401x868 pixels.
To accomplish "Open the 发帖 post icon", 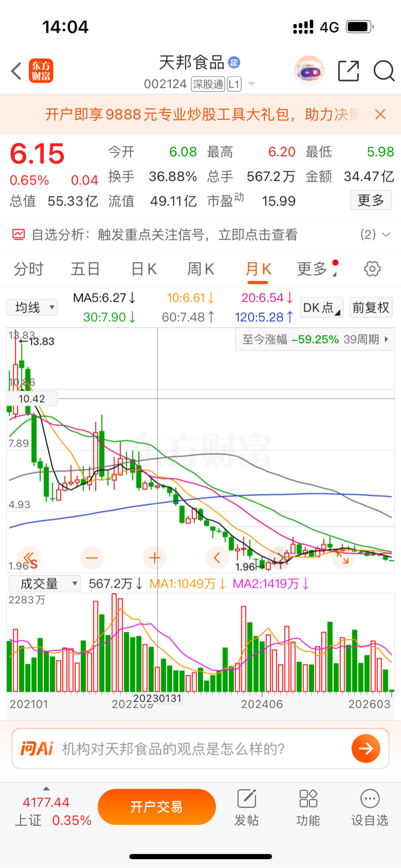I will [x=246, y=799].
